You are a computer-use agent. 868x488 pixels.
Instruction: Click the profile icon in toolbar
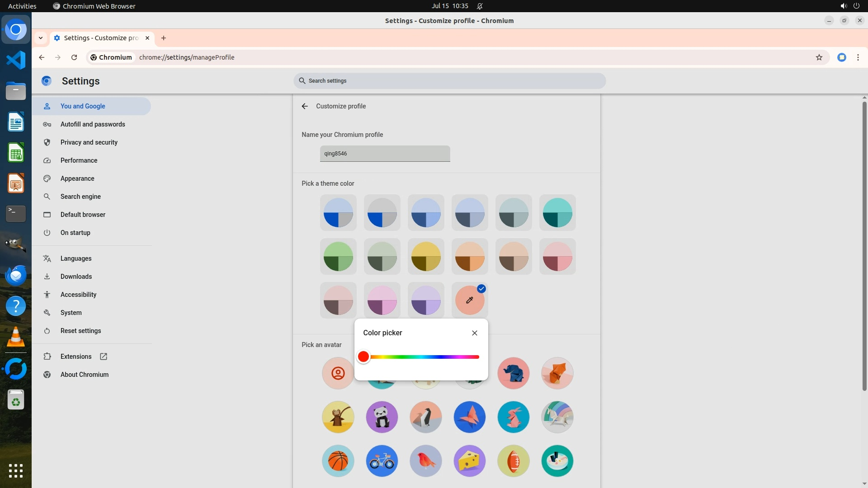click(x=841, y=57)
